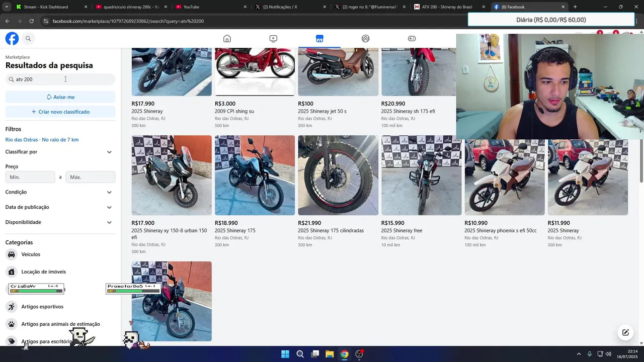
Task: Open the R$17.990 2025 Shineray listing photo
Action: tap(172, 72)
